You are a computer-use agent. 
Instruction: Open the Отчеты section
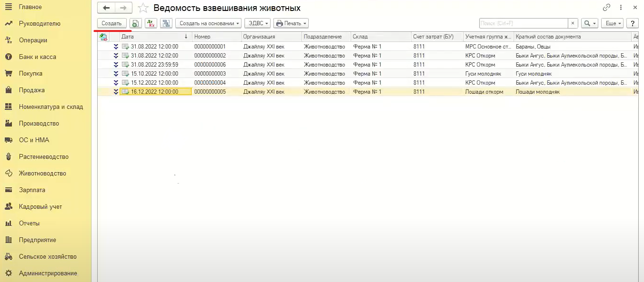tap(29, 224)
